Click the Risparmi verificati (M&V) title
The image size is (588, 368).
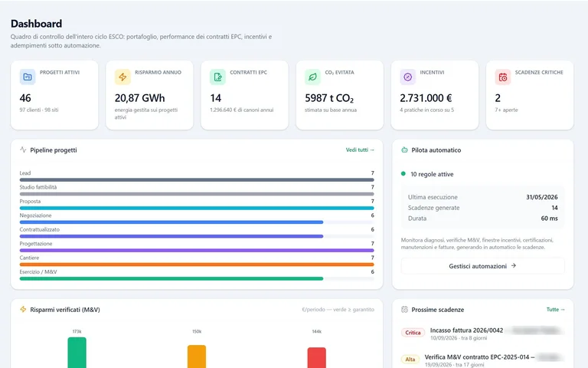pos(65,310)
